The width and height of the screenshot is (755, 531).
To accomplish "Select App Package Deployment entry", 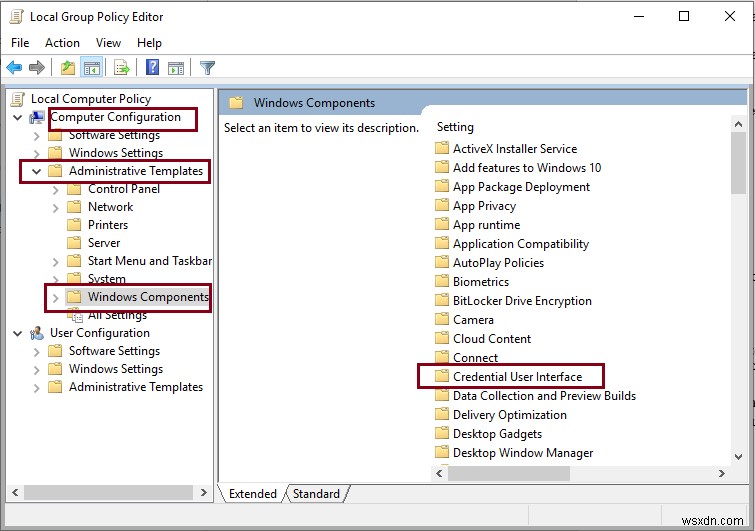I will point(521,186).
